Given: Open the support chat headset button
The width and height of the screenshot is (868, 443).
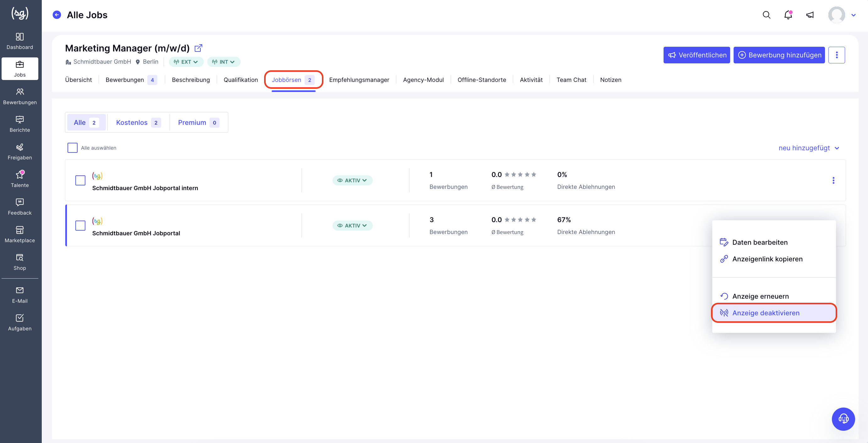Looking at the screenshot, I should coord(843,419).
